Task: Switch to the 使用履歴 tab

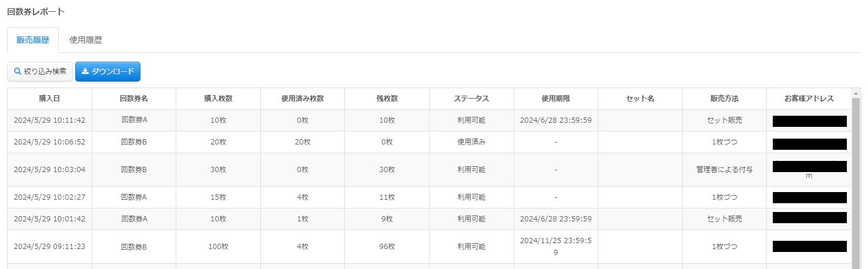Action: click(86, 41)
